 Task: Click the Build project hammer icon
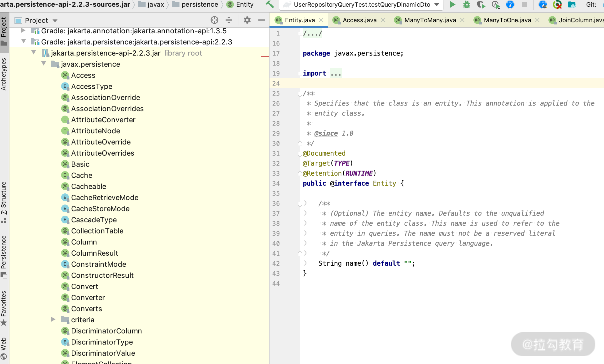click(x=269, y=4)
